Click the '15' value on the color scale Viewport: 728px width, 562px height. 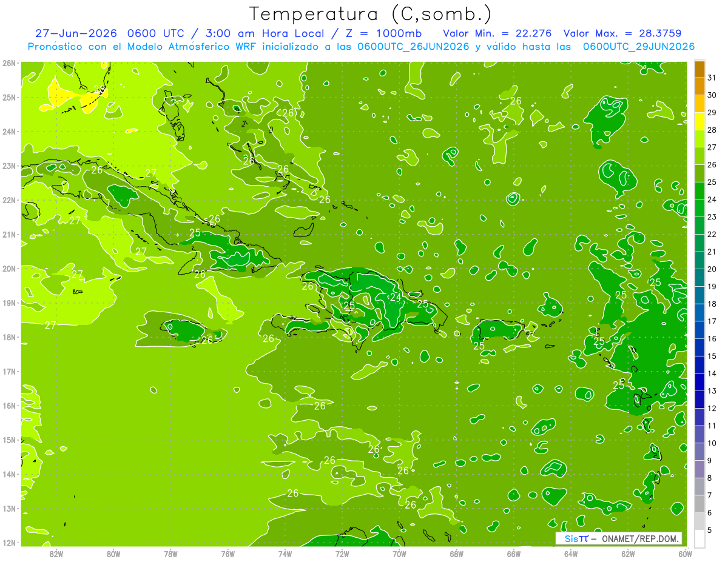click(x=712, y=356)
